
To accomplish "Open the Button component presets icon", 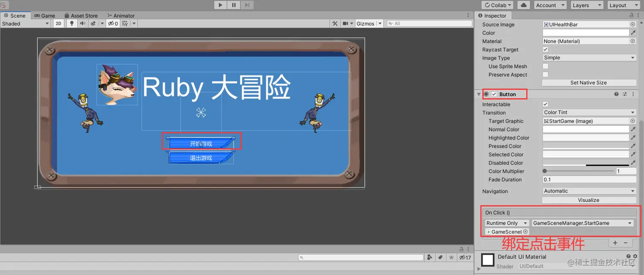I will pos(625,94).
